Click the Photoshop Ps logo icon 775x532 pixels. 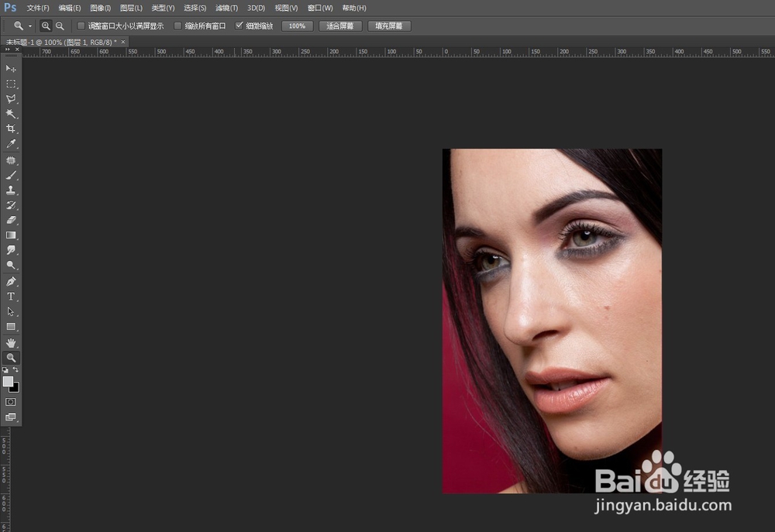[x=10, y=8]
